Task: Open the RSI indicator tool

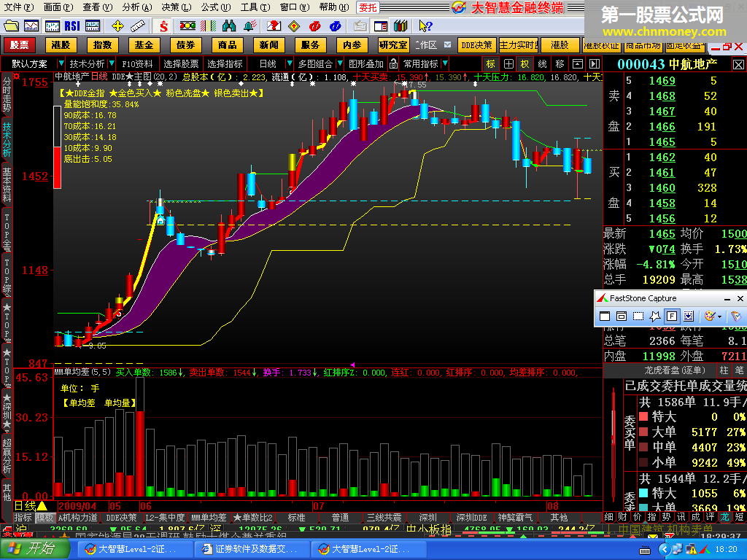Action: (72, 26)
